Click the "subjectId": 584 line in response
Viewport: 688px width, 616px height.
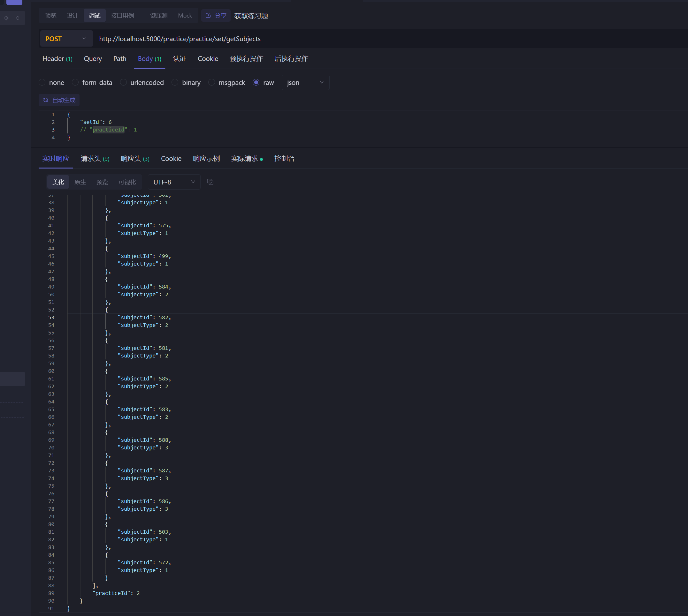coord(144,287)
